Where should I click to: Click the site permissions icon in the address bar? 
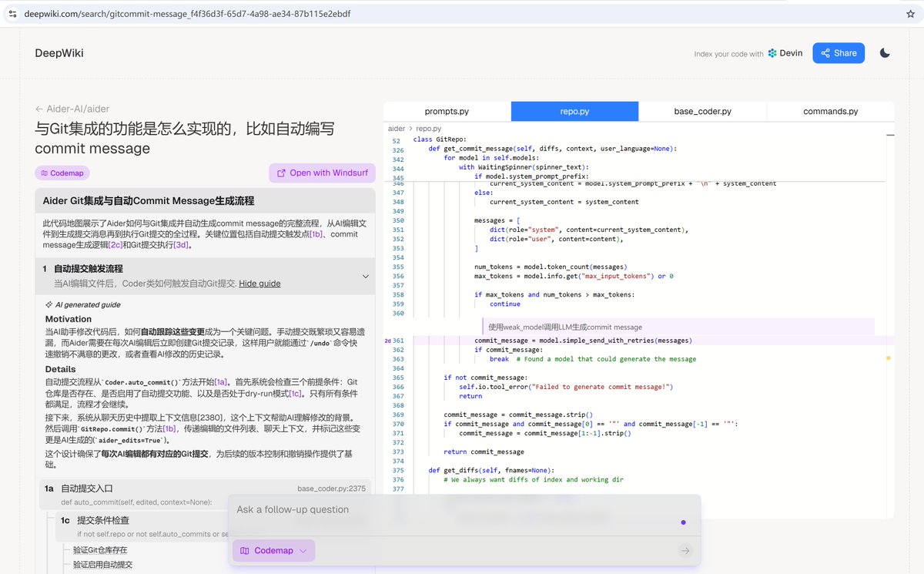pyautogui.click(x=13, y=13)
